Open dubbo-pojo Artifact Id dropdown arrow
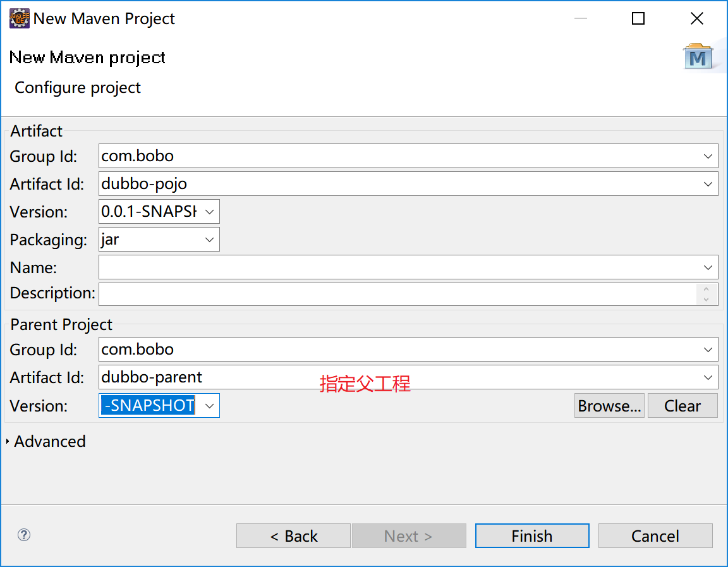728x567 pixels. click(x=708, y=184)
